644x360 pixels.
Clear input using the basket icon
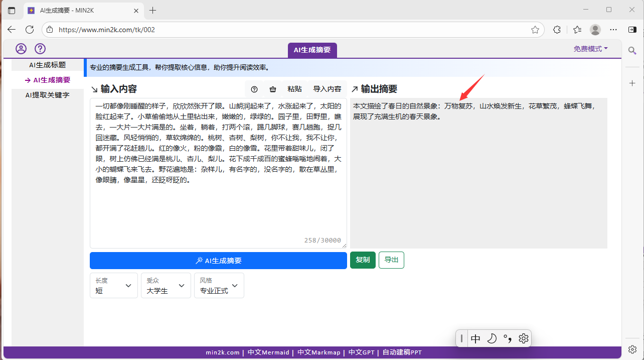click(x=273, y=89)
